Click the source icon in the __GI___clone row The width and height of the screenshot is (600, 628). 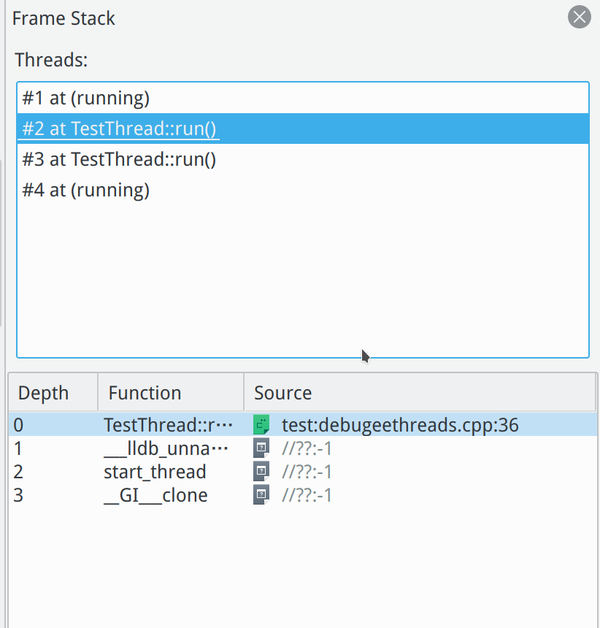pyautogui.click(x=262, y=495)
